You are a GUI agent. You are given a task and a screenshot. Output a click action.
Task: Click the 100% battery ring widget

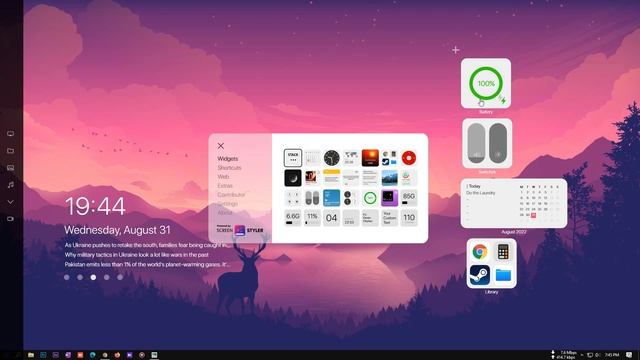point(486,83)
